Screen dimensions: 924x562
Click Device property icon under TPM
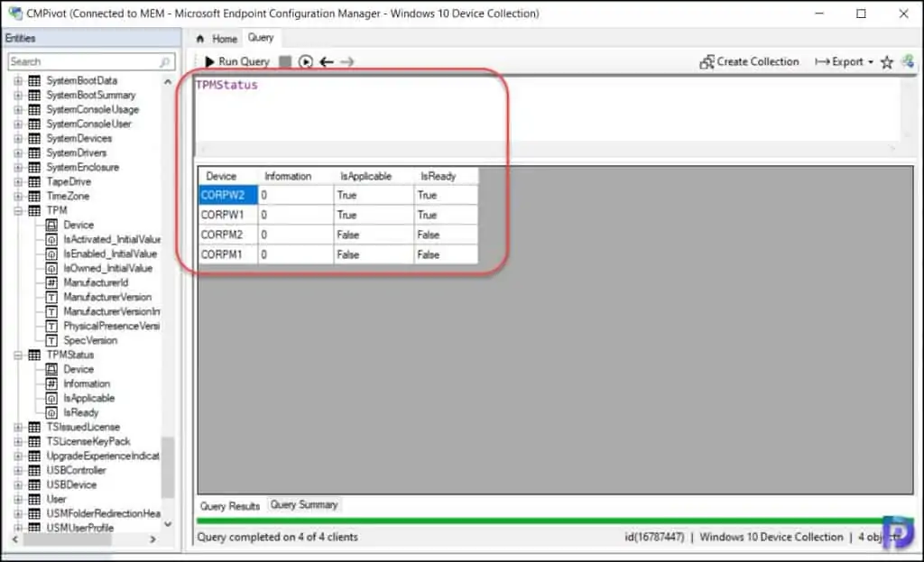51,225
